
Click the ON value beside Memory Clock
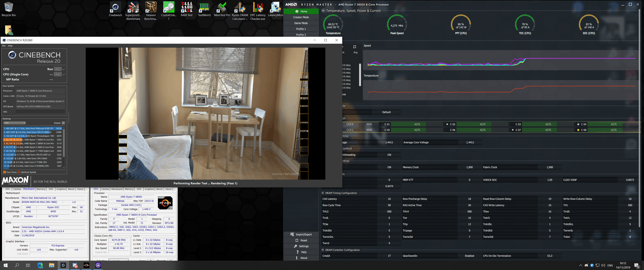[x=389, y=167]
